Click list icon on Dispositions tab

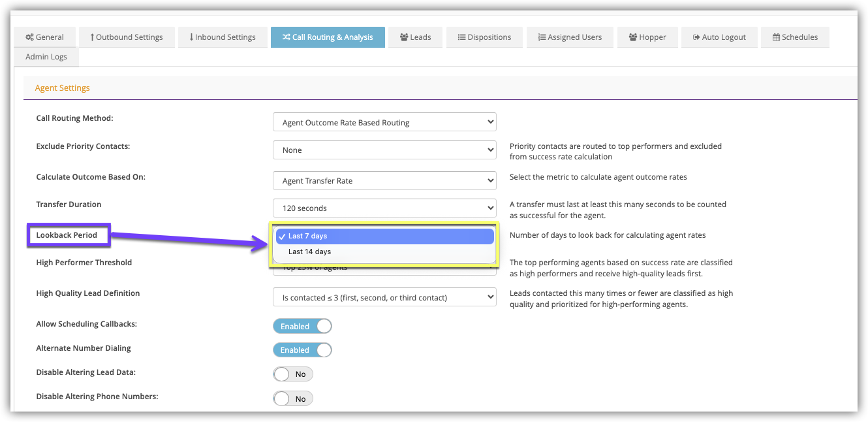[461, 37]
